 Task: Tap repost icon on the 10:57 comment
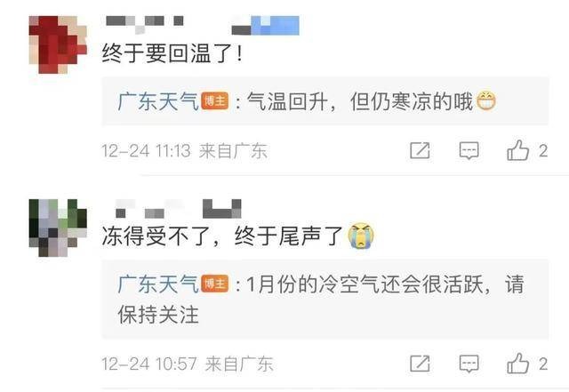420,364
